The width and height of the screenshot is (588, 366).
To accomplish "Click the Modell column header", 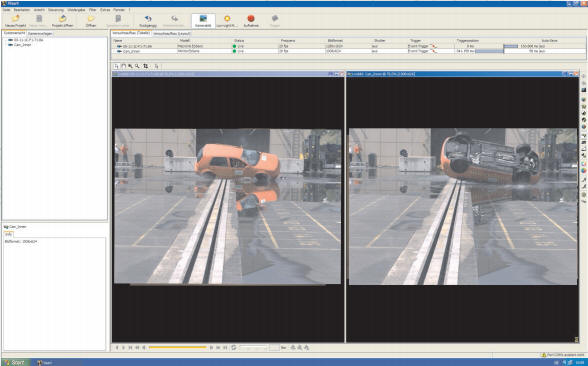I will click(x=184, y=40).
